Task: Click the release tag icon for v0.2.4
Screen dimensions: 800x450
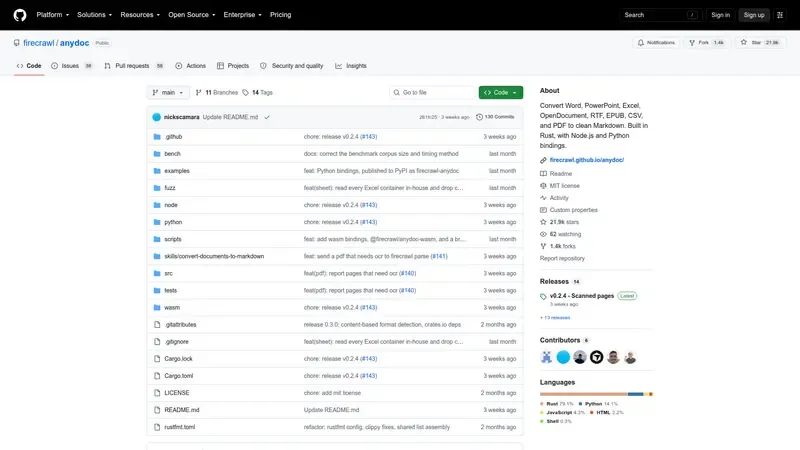Action: click(x=543, y=296)
